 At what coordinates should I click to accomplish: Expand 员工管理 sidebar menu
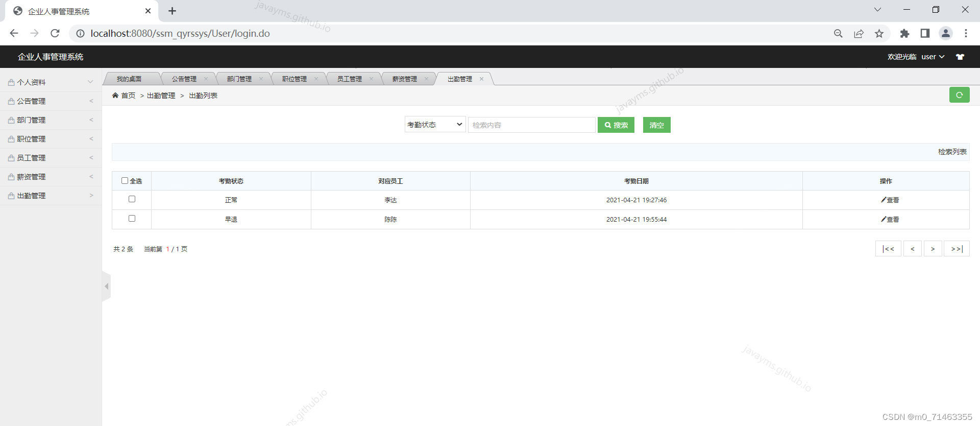[51, 158]
